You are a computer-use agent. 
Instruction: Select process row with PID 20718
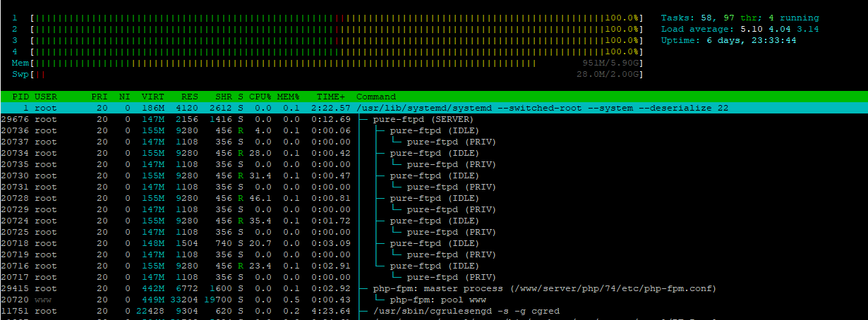[434, 243]
